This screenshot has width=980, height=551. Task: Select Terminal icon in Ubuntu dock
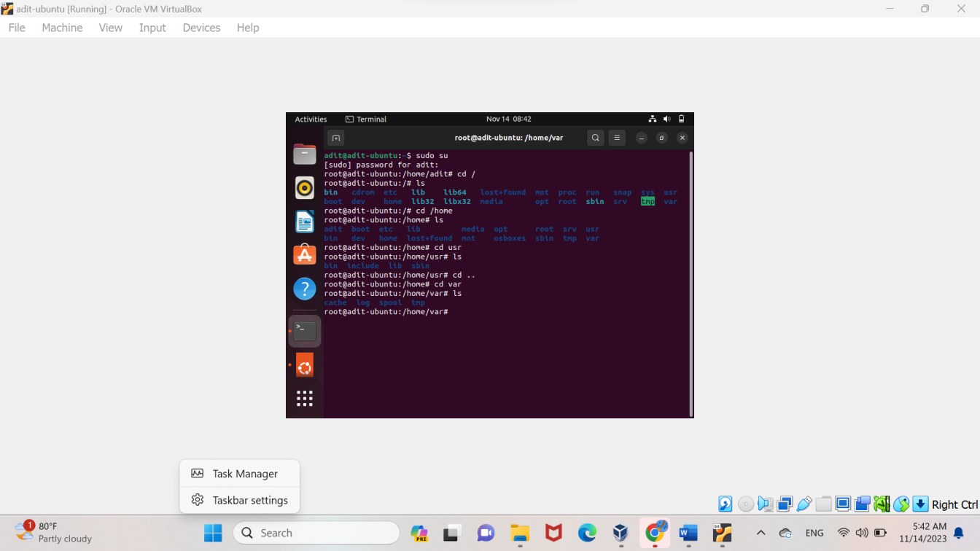305,331
